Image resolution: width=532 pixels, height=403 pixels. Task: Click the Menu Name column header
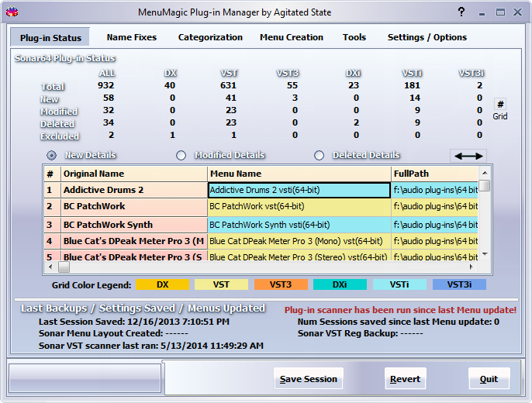[299, 174]
